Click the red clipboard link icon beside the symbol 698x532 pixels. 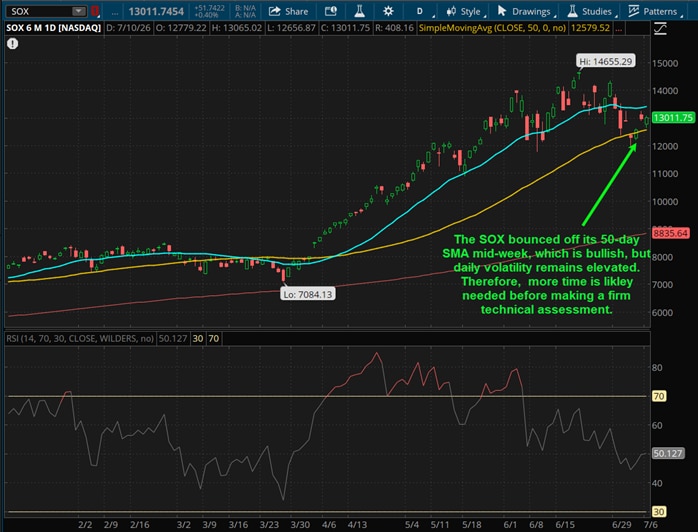coord(95,11)
